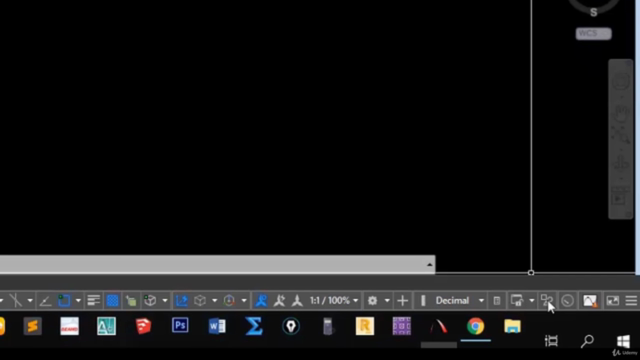Toggle Lineweight display icon
The height and width of the screenshot is (360, 640).
tap(93, 301)
